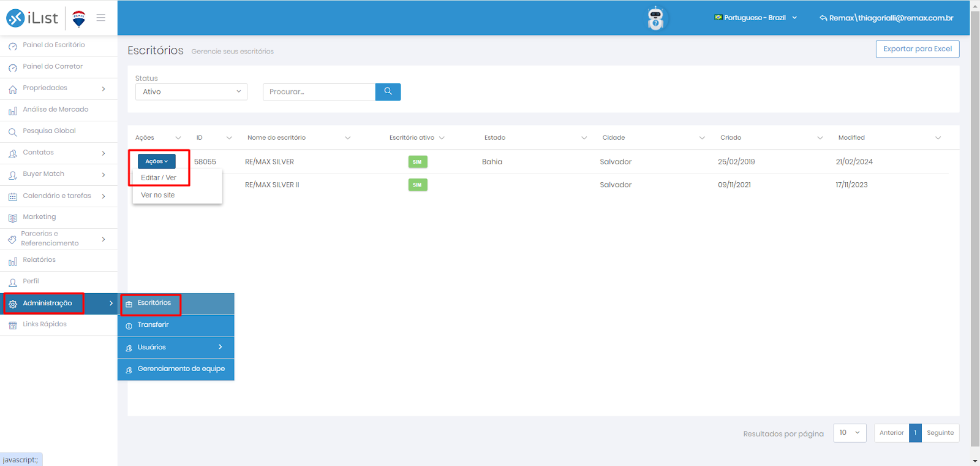Click the Propriedades house icon
Image resolution: width=980 pixels, height=466 pixels.
click(x=13, y=89)
